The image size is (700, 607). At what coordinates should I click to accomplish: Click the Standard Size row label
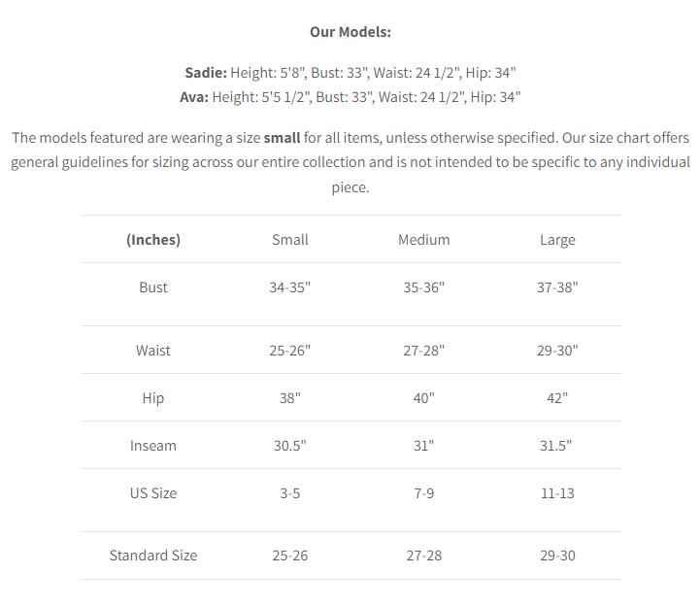(x=153, y=556)
